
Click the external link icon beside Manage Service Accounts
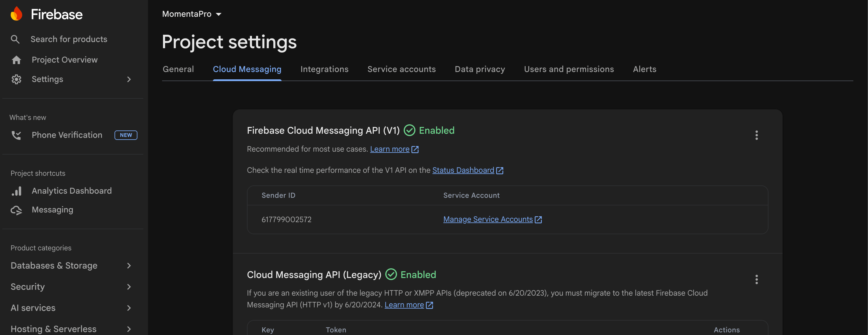(539, 220)
